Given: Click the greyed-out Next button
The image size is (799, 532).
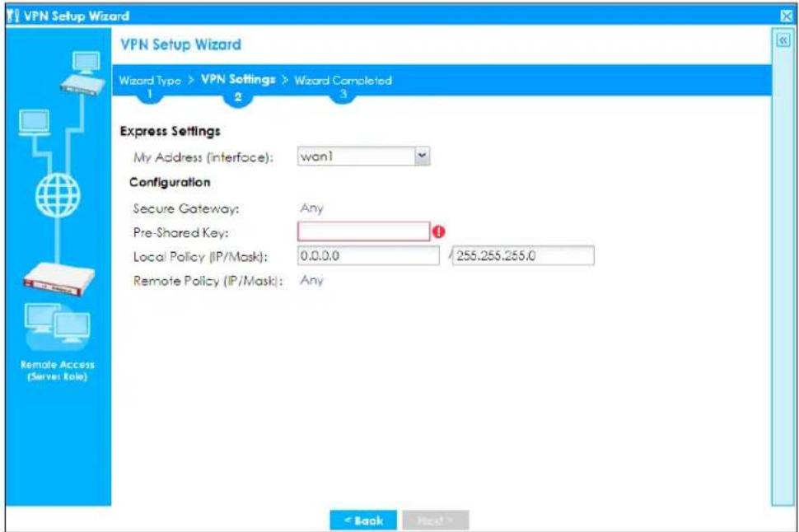Looking at the screenshot, I should 436,520.
